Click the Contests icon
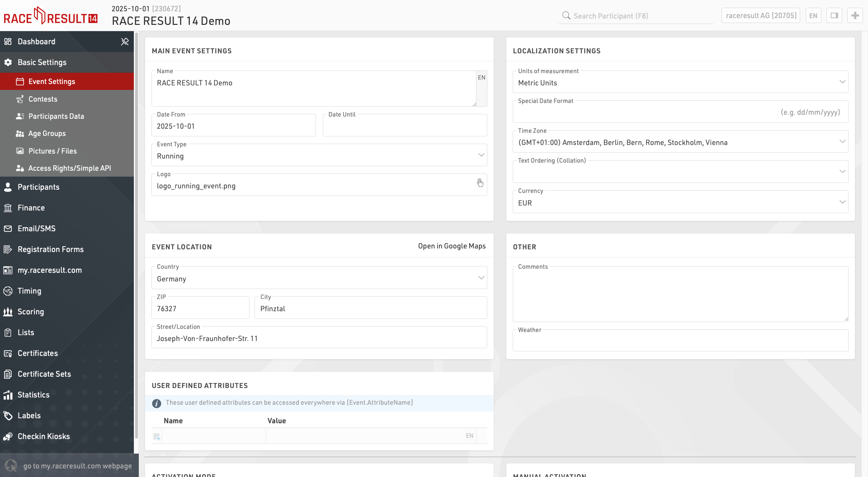 coord(20,99)
